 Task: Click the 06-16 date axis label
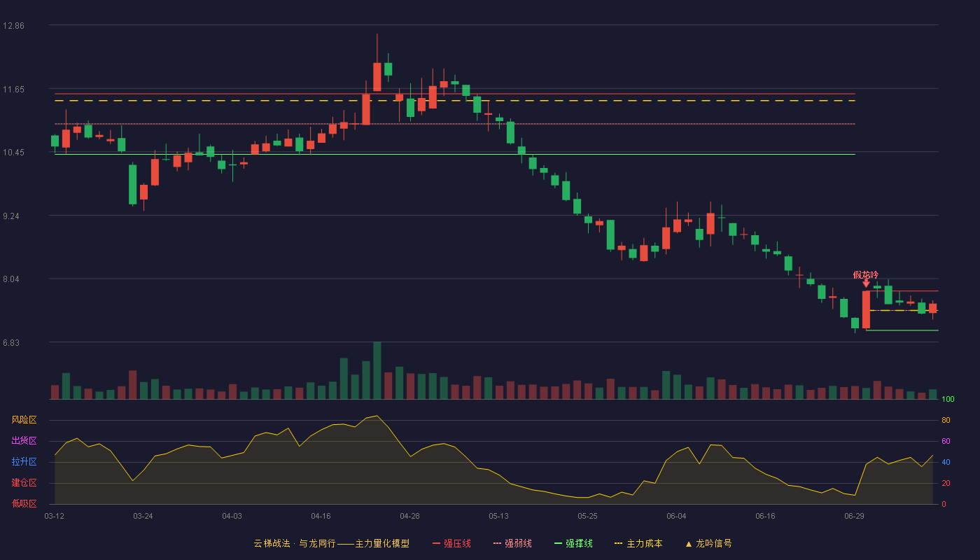click(765, 516)
